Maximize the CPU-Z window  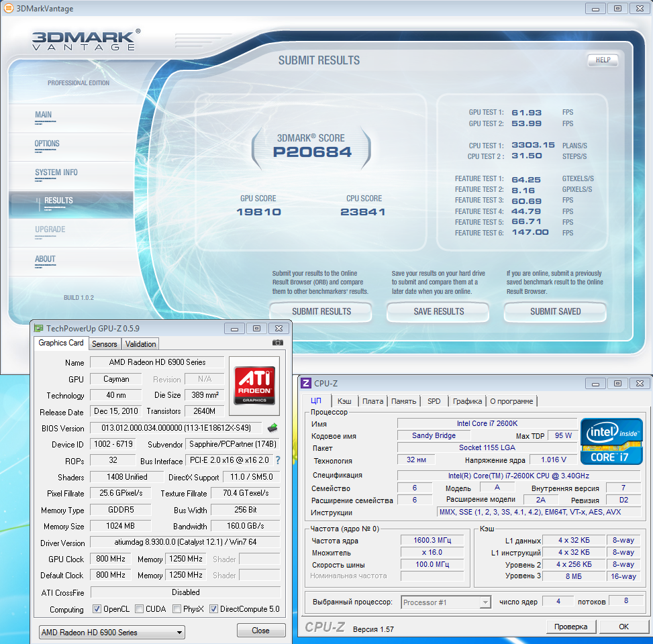point(617,383)
